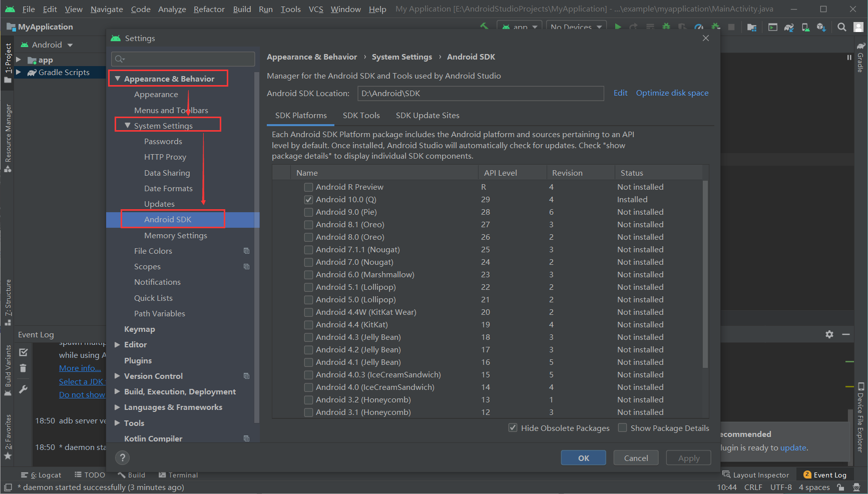Open the AVD Manager from the toolbar

806,27
